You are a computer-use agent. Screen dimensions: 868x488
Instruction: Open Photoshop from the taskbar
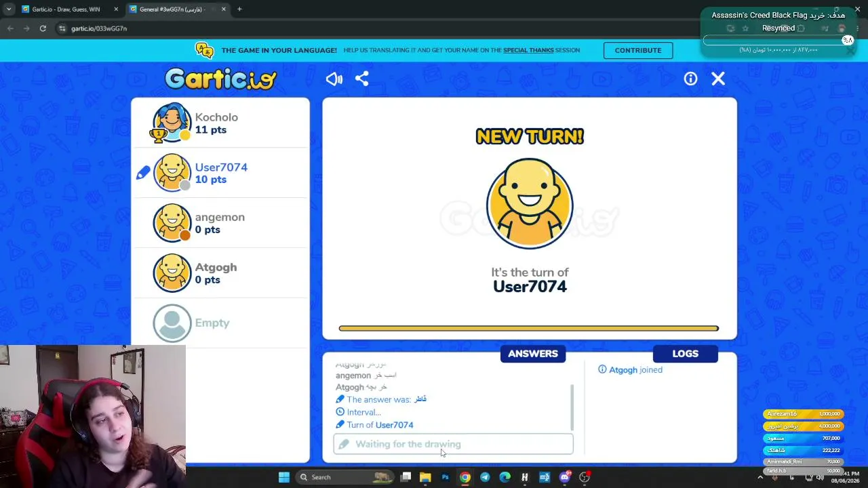pyautogui.click(x=445, y=477)
